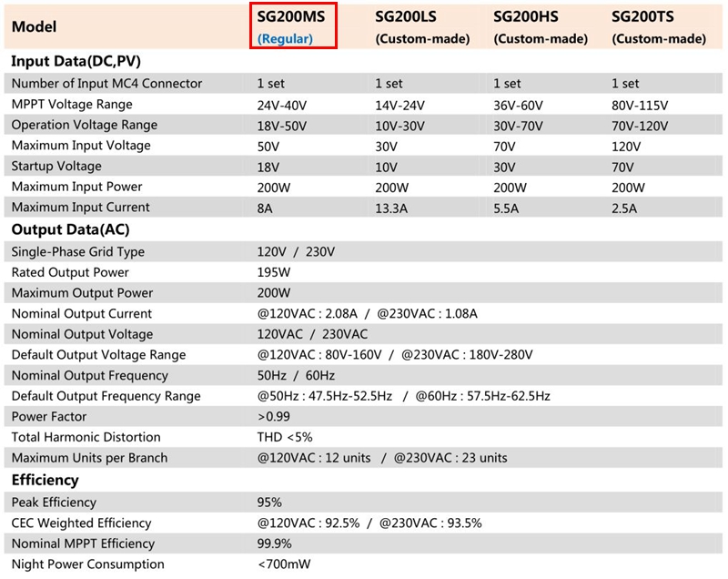The height and width of the screenshot is (579, 728).
Task: Click the 'Input Data(DC,PV)' section heading
Action: coord(76,61)
